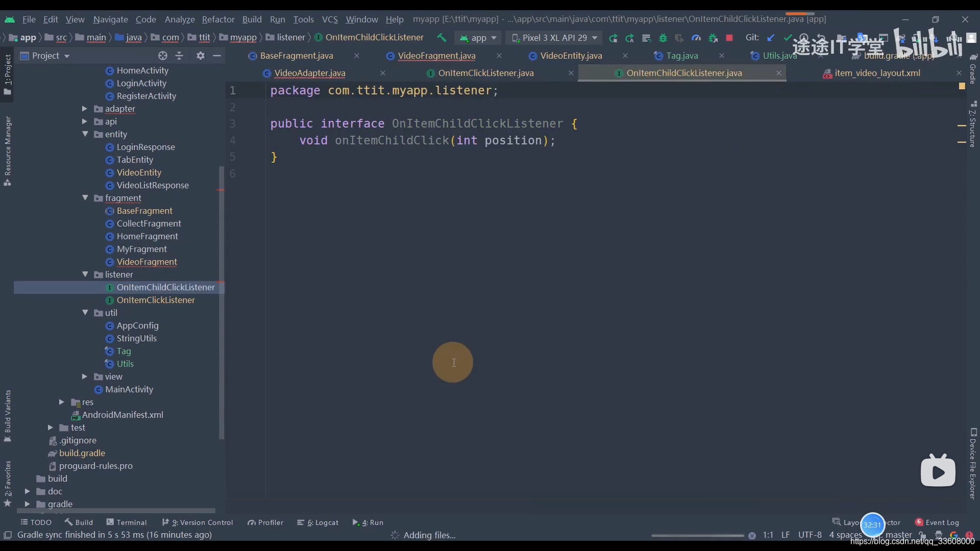Open the VCS menu

point(330,19)
